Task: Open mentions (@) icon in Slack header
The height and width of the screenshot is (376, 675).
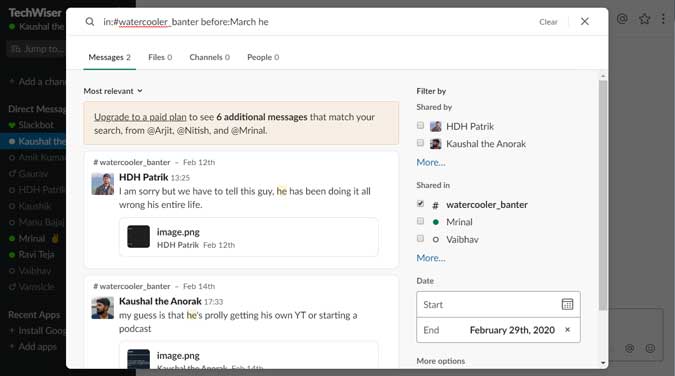Action: pyautogui.click(x=622, y=19)
